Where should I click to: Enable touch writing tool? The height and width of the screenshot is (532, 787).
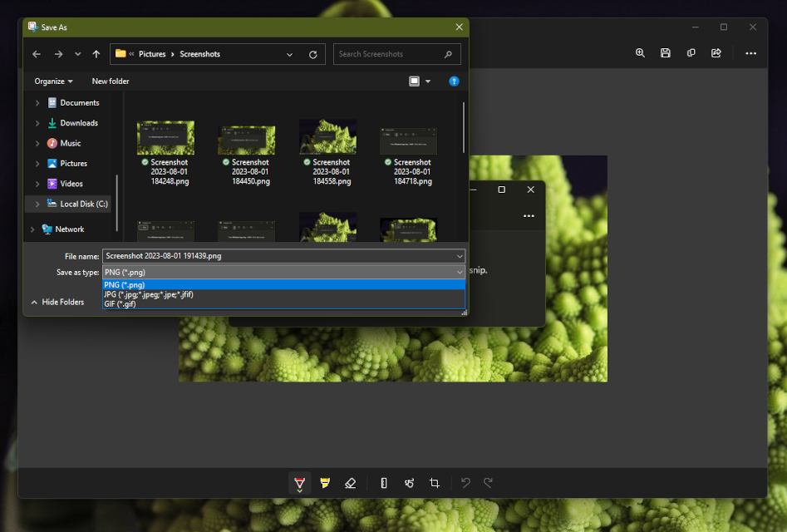[x=410, y=483]
